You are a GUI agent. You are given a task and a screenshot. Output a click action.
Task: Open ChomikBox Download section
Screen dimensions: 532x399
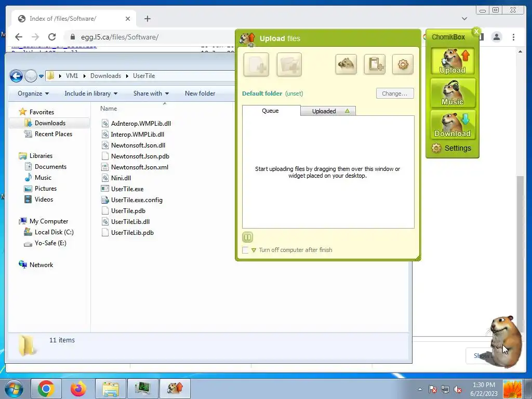tap(453, 125)
